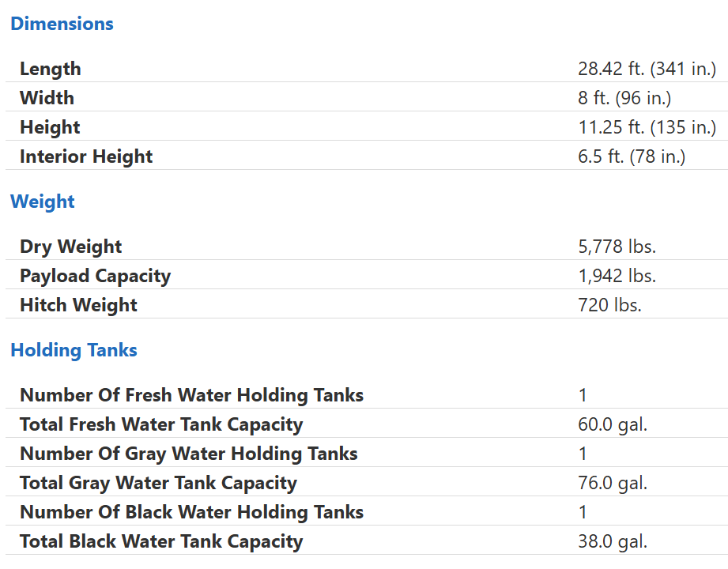
Task: Select the 5,778 lbs. value
Action: [617, 247]
